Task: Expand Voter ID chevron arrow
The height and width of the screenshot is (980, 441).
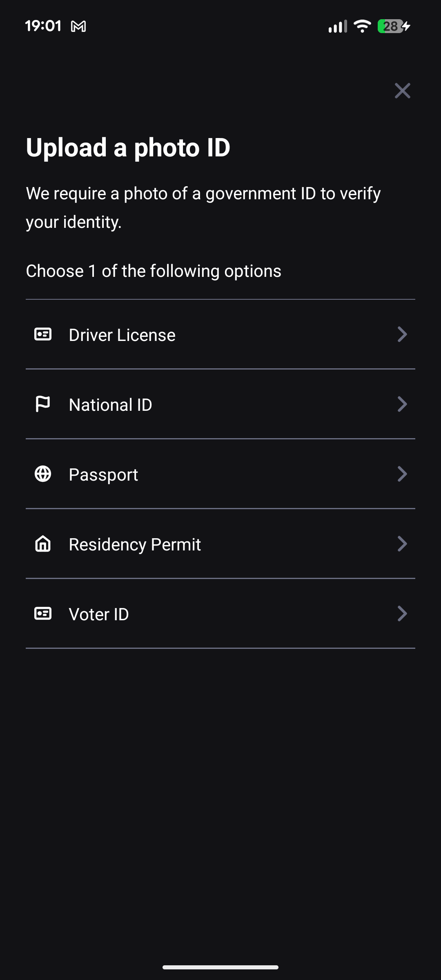Action: pyautogui.click(x=402, y=614)
